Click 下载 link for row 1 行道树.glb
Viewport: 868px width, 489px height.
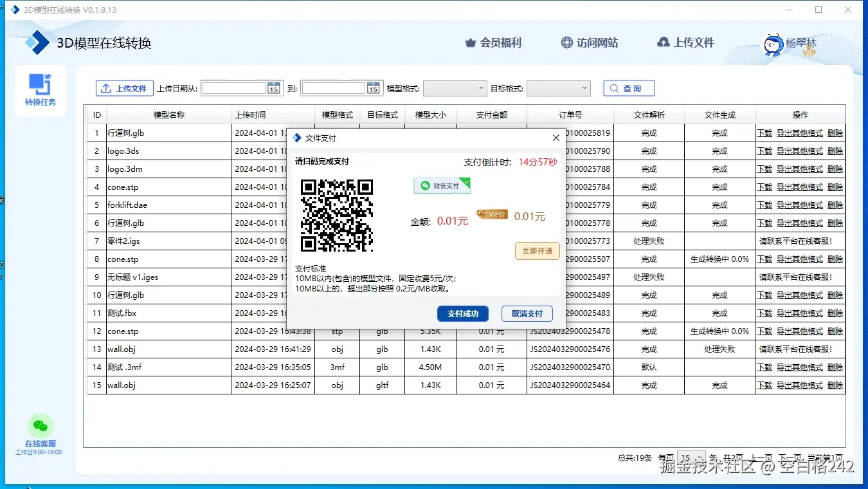pyautogui.click(x=764, y=133)
